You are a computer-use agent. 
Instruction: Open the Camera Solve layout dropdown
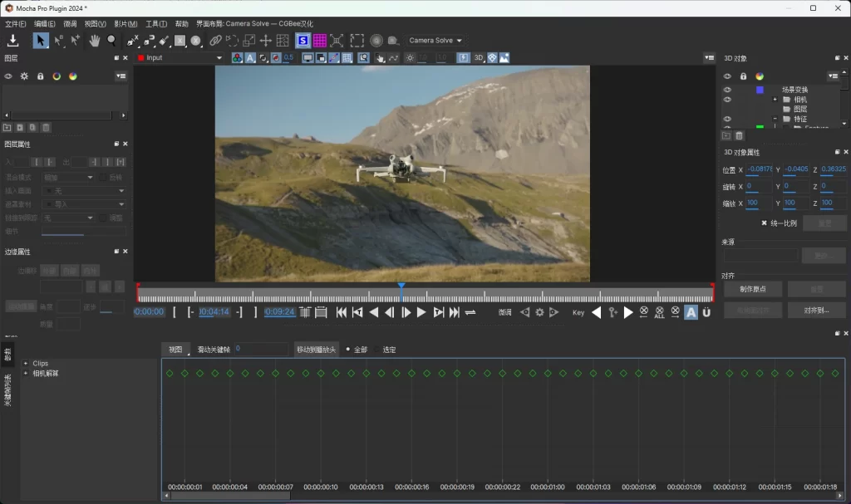point(435,40)
